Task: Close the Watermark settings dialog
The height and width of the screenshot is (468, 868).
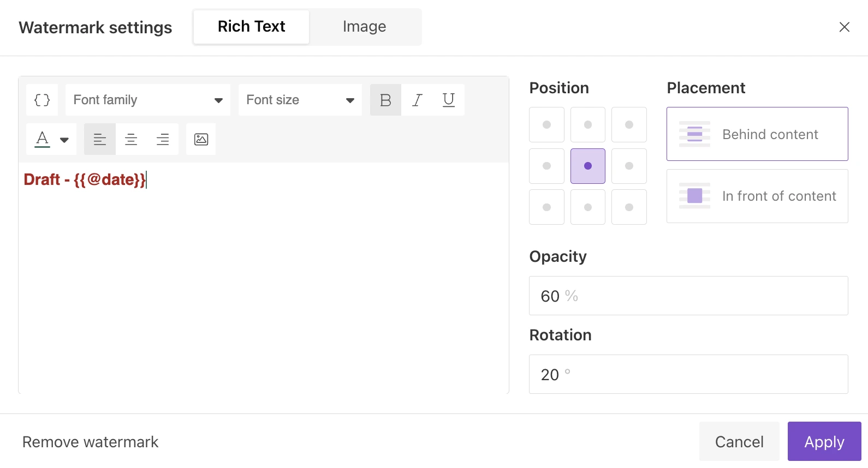Action: [x=844, y=27]
